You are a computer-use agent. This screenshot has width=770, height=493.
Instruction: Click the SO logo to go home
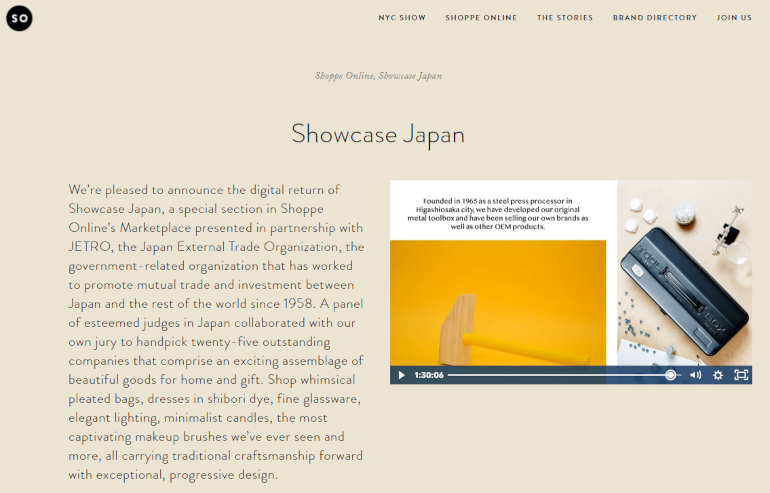(19, 18)
